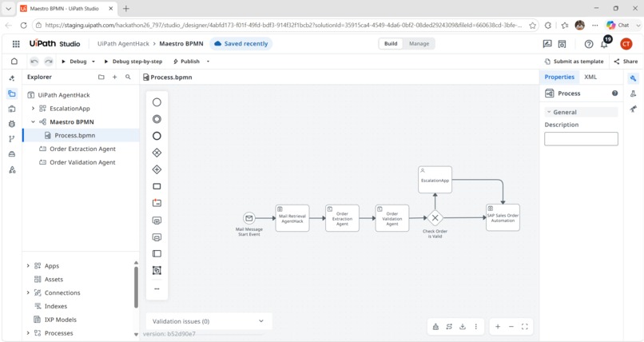Collapse the Maestro BPMN tree node
The height and width of the screenshot is (342, 644).
33,122
